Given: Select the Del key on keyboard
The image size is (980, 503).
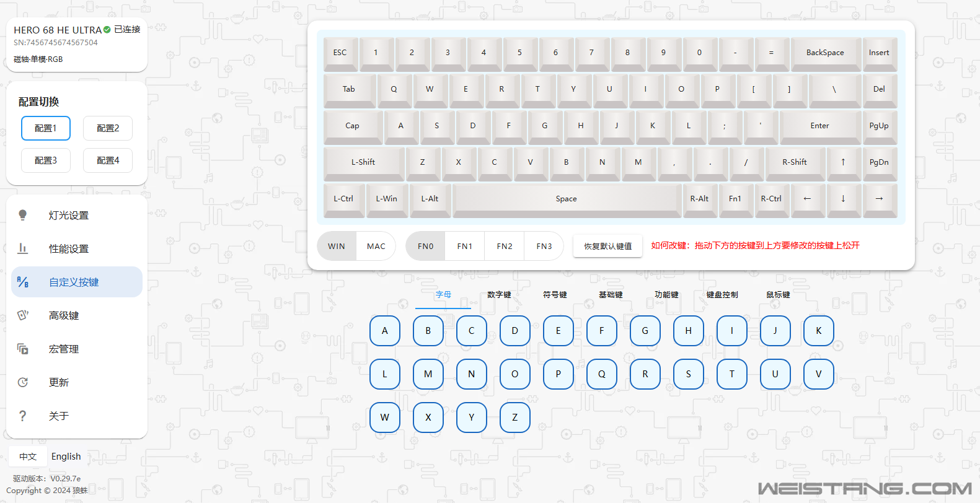Looking at the screenshot, I should (879, 90).
